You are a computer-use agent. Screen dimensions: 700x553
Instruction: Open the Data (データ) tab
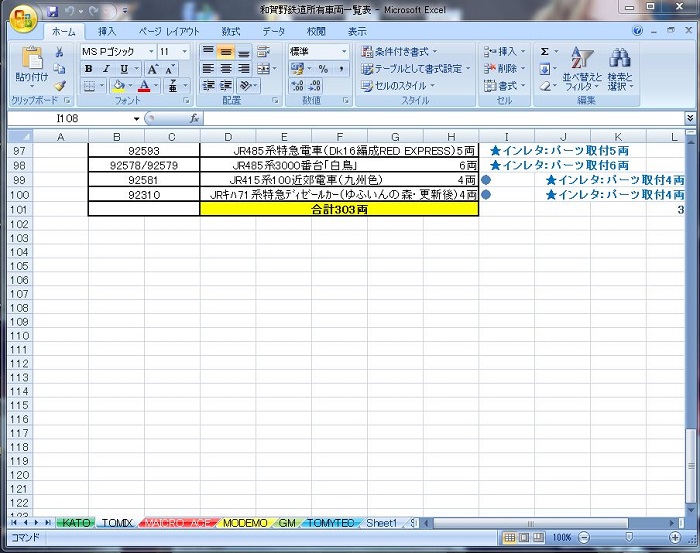(274, 31)
